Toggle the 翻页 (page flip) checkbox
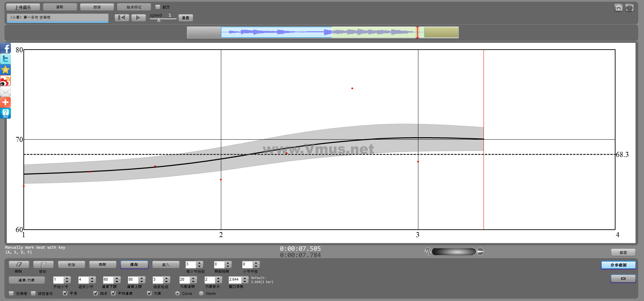 pos(158,7)
